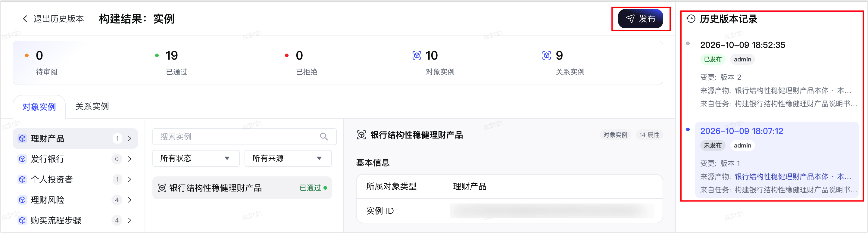Select the 对象实例 tab

(x=39, y=107)
